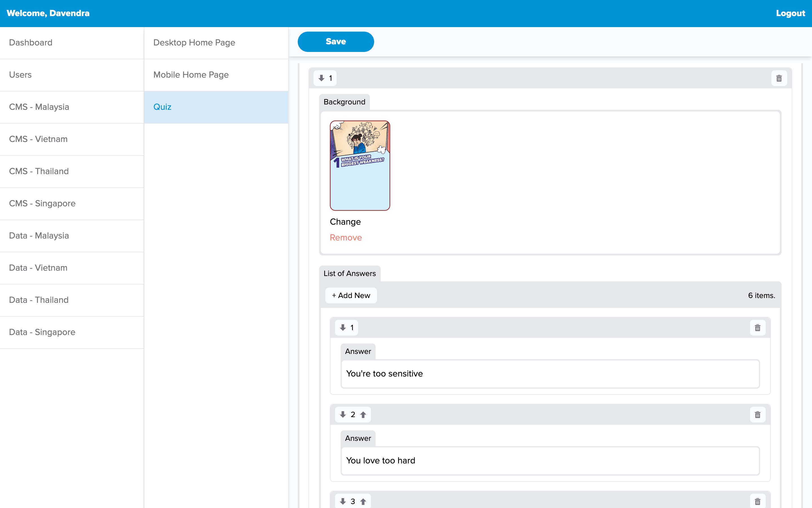The width and height of the screenshot is (812, 508).
Task: Move answer 3 down
Action: tap(343, 501)
